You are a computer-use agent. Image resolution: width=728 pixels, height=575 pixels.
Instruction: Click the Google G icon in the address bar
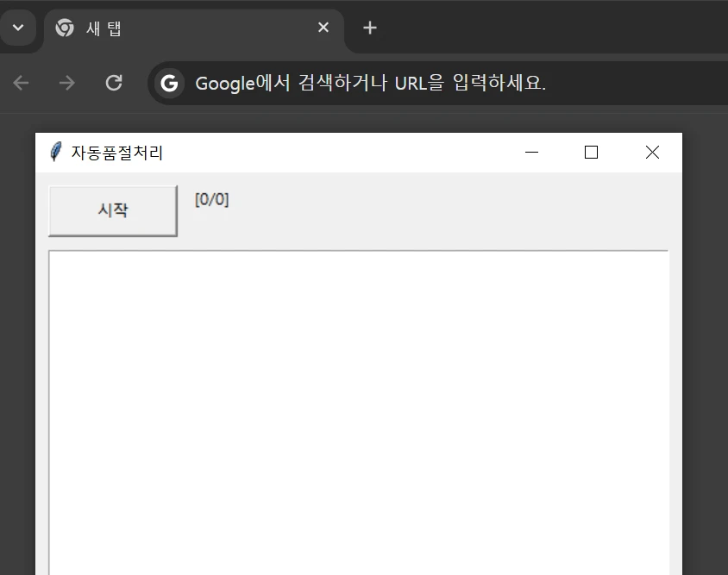pyautogui.click(x=169, y=83)
